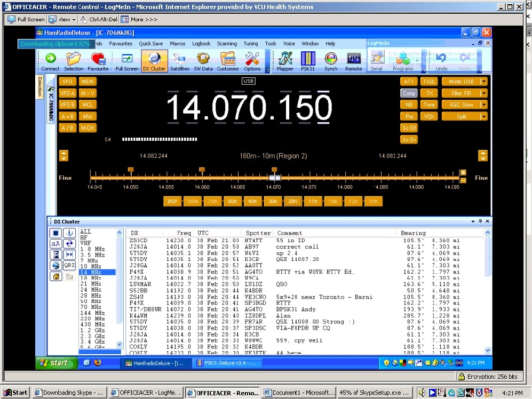Launch the Mapper tool

(x=285, y=61)
